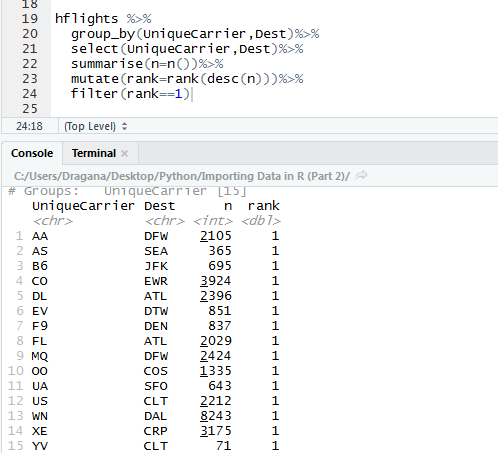Click the filter(rank==1) line
The width and height of the screenshot is (498, 453).
tap(130, 94)
